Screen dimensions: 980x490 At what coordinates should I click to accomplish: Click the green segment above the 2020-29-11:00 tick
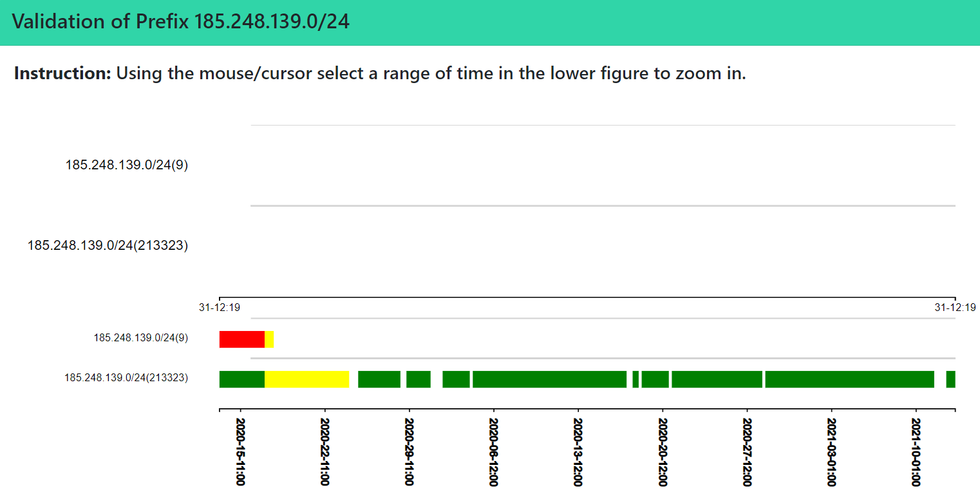419,379
